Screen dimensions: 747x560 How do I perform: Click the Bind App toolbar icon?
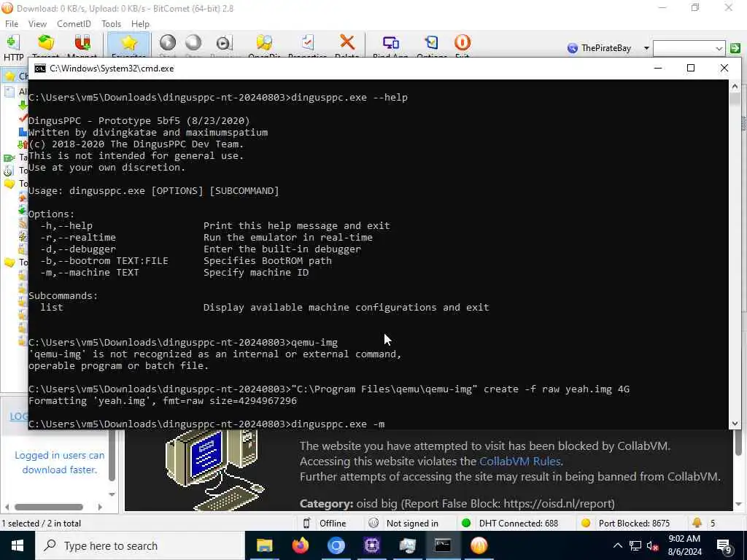click(391, 43)
